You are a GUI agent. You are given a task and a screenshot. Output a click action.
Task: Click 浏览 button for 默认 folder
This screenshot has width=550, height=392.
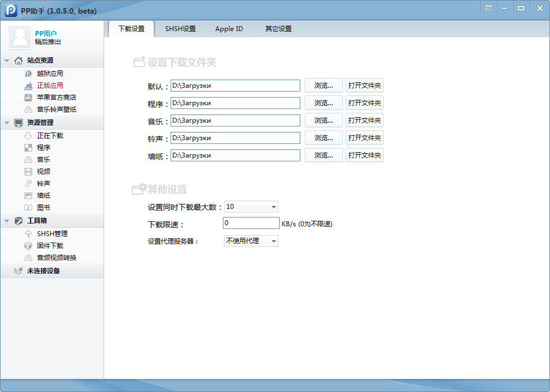[x=323, y=86]
